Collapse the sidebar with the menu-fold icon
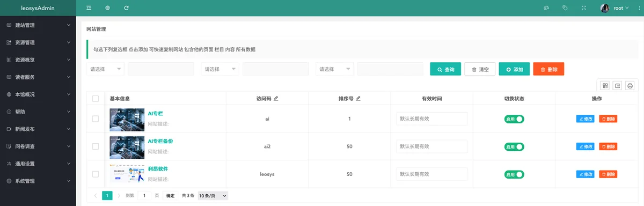The height and width of the screenshot is (206, 644). [89, 8]
